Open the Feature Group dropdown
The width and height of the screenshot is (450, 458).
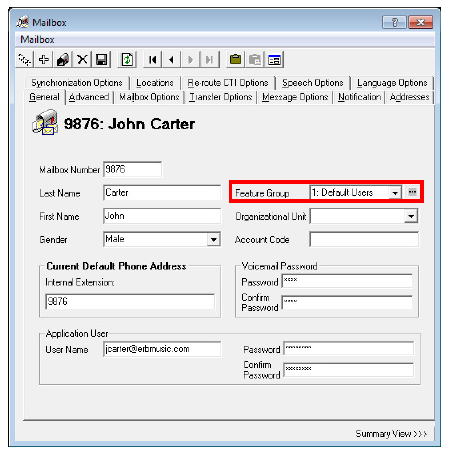pyautogui.click(x=395, y=193)
